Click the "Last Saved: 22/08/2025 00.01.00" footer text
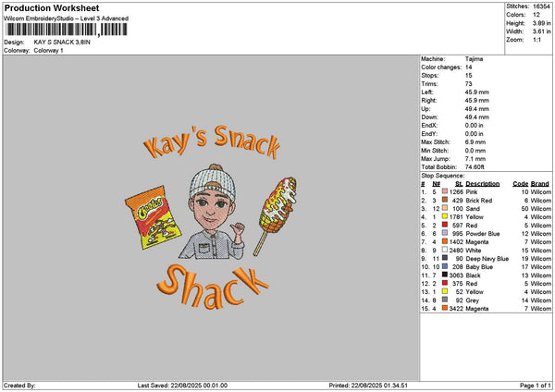The image size is (555, 392). (182, 386)
